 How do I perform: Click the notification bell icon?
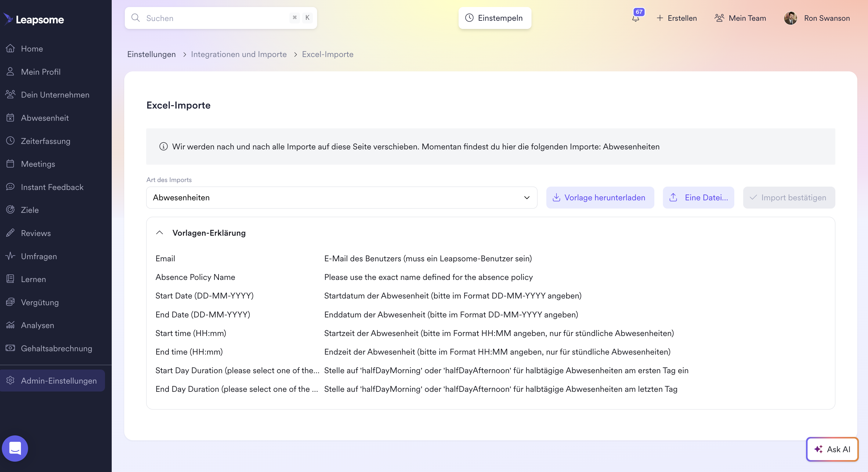pyautogui.click(x=635, y=19)
